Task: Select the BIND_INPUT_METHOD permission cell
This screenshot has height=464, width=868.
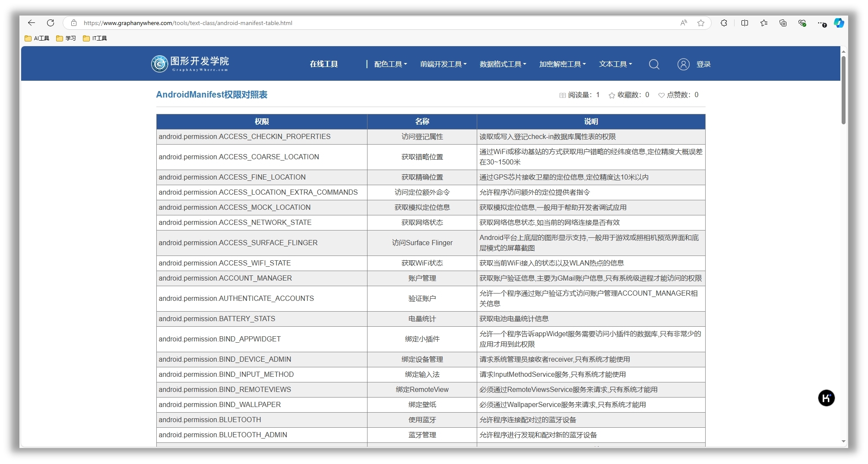Action: (262, 375)
